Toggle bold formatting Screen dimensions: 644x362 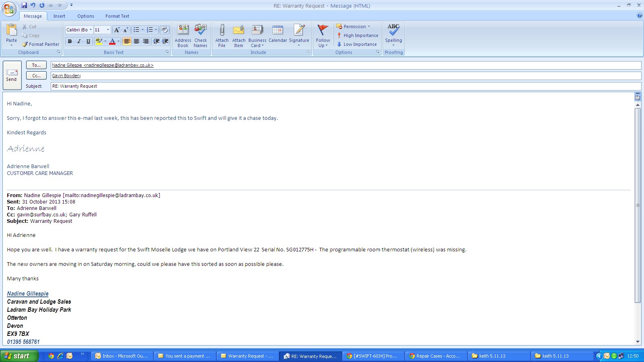tap(70, 41)
